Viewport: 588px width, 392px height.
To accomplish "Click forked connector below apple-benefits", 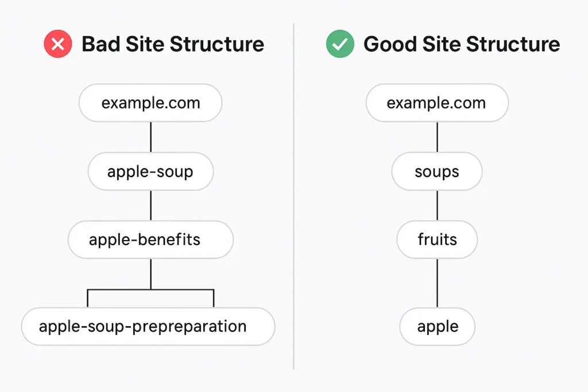I will 151,283.
